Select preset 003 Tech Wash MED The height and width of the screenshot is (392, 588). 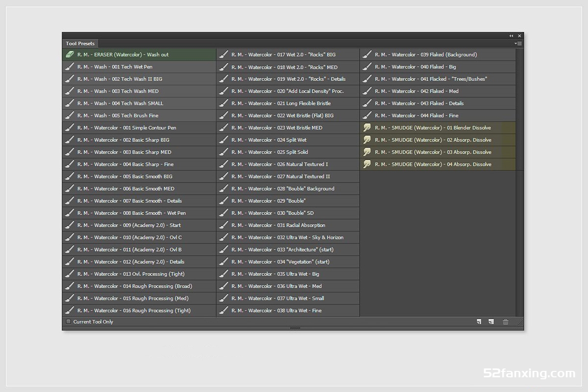coord(139,91)
